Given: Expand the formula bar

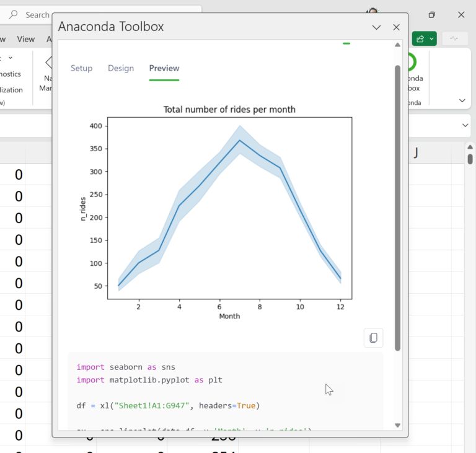Looking at the screenshot, I should point(465,125).
